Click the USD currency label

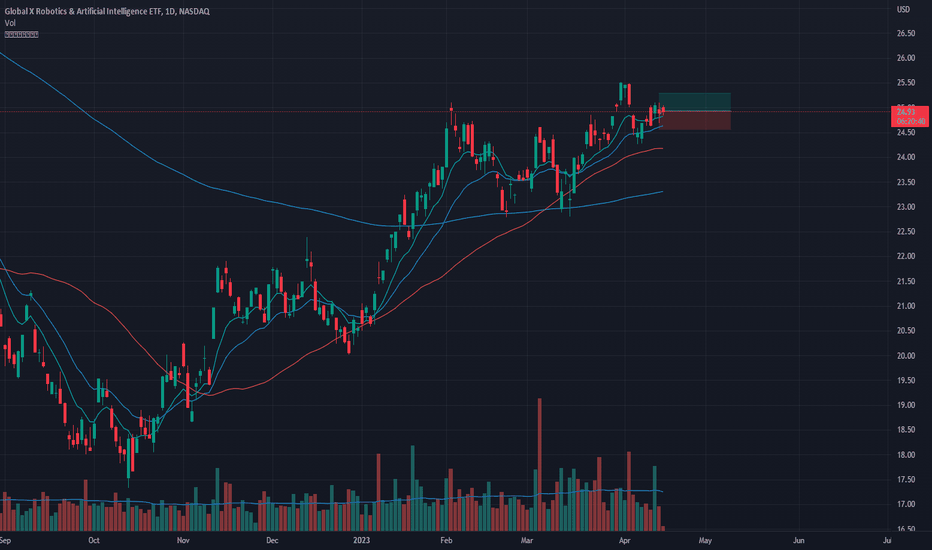(903, 10)
